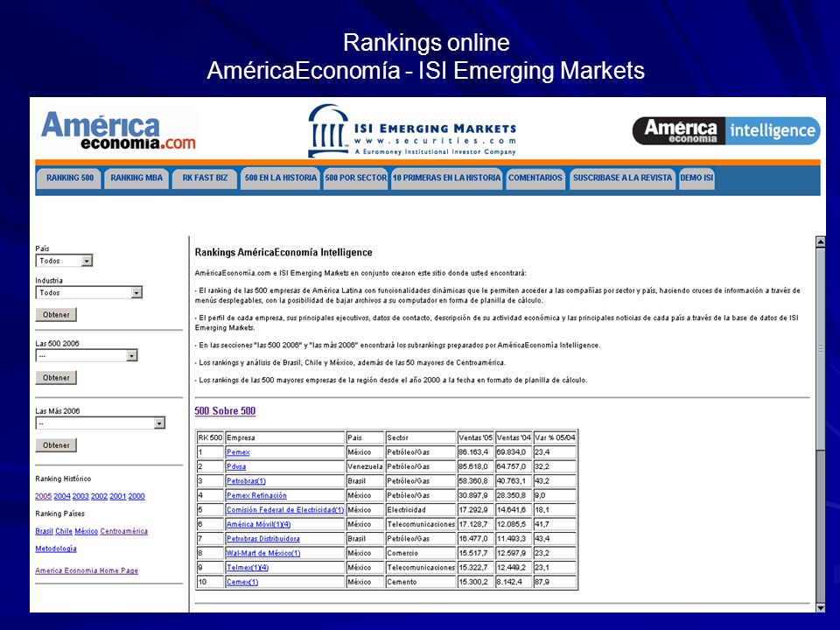The width and height of the screenshot is (840, 630).
Task: Open the Metodología link
Action: (x=56, y=549)
